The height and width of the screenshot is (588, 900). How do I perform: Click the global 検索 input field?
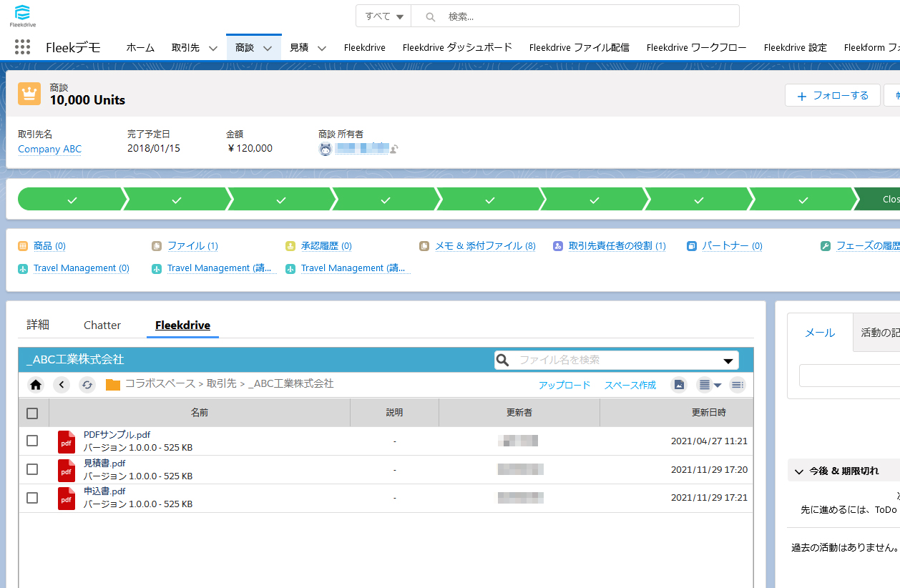(x=575, y=16)
